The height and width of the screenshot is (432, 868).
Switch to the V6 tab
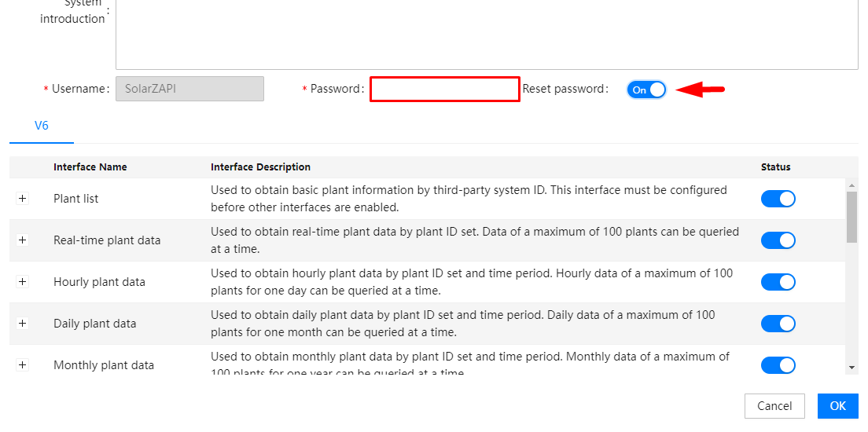(42, 126)
